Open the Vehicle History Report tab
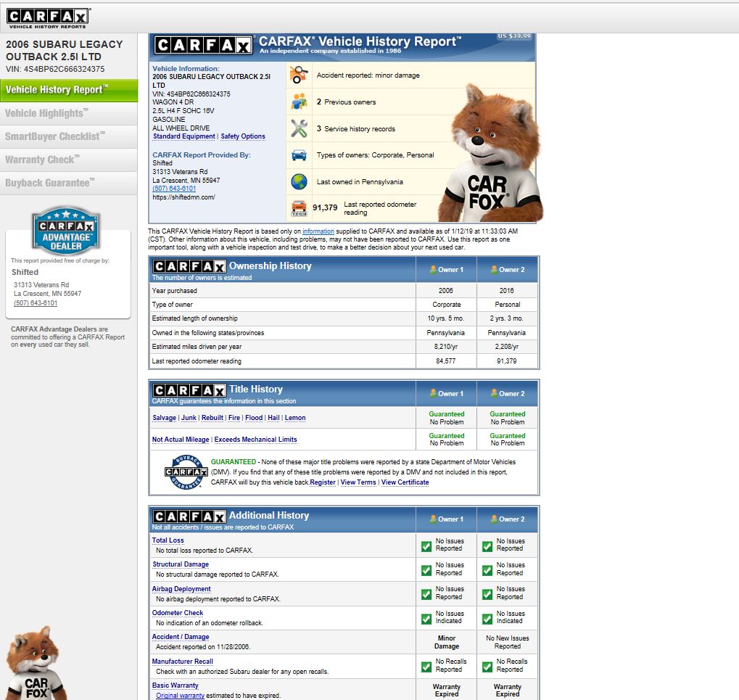The height and width of the screenshot is (700, 739). 69,90
